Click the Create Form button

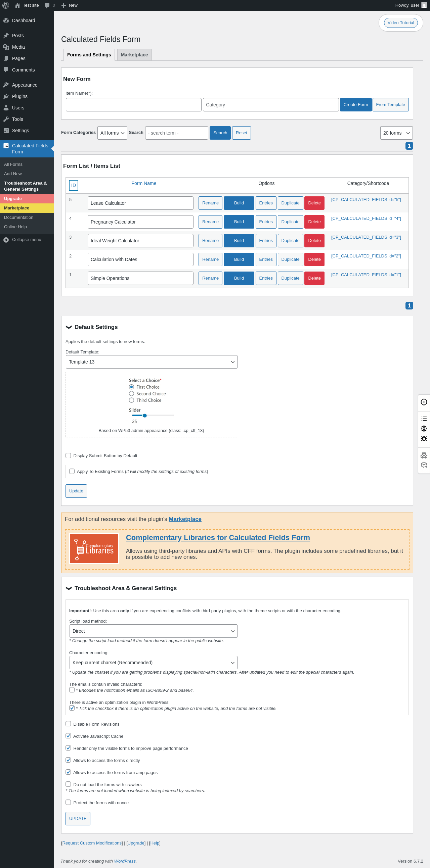[x=356, y=105]
